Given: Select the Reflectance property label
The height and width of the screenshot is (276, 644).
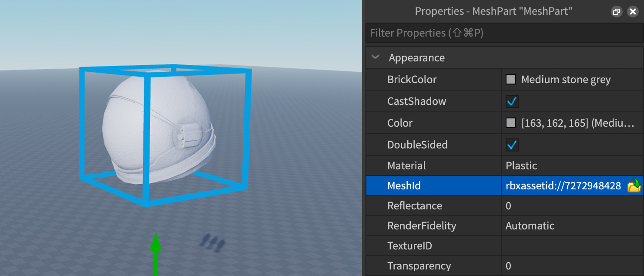Looking at the screenshot, I should click(x=414, y=206).
